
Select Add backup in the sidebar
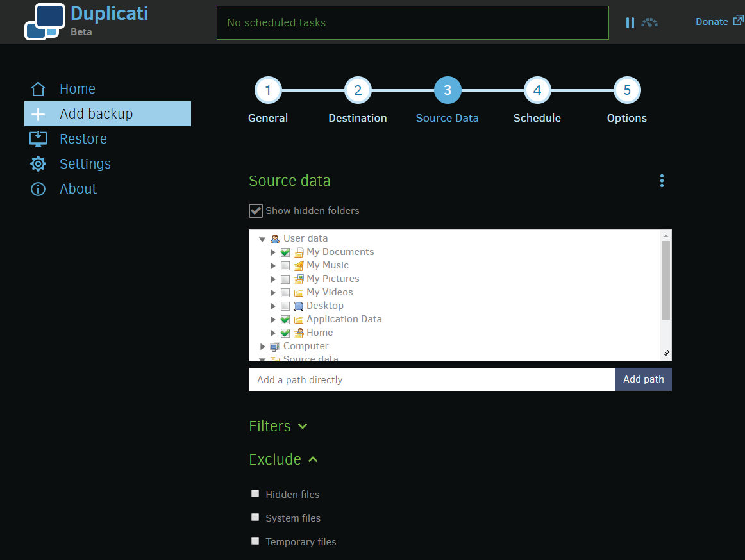pos(107,114)
